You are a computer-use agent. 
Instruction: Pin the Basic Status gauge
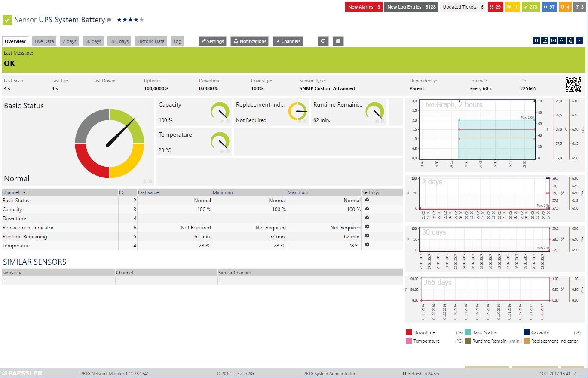[145, 181]
